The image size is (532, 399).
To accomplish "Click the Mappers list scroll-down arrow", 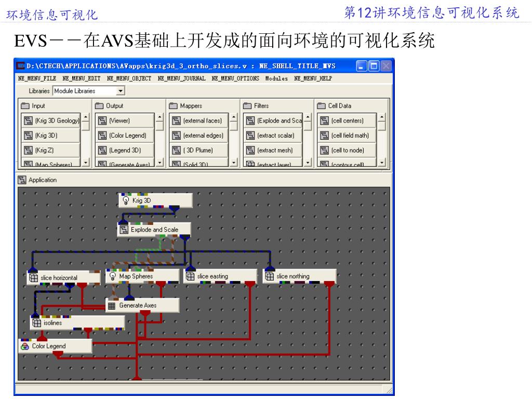I will tap(233, 163).
